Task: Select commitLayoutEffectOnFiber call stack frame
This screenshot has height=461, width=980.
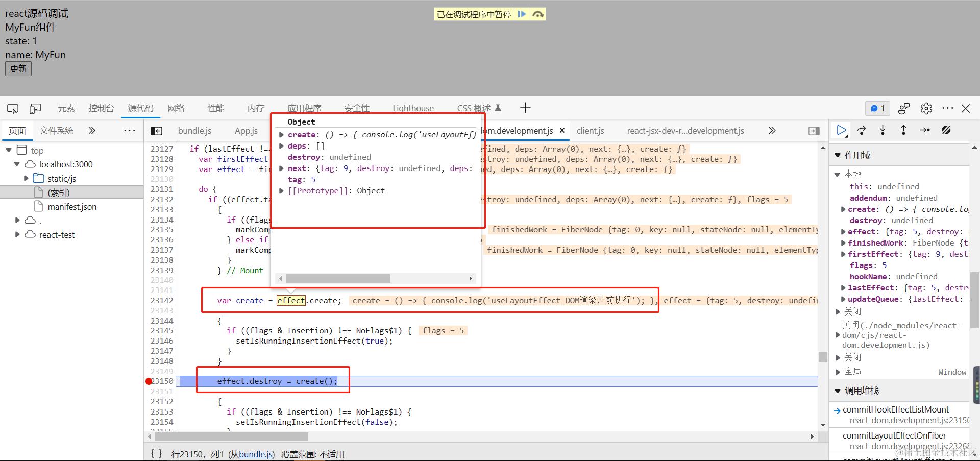Action: coord(894,435)
